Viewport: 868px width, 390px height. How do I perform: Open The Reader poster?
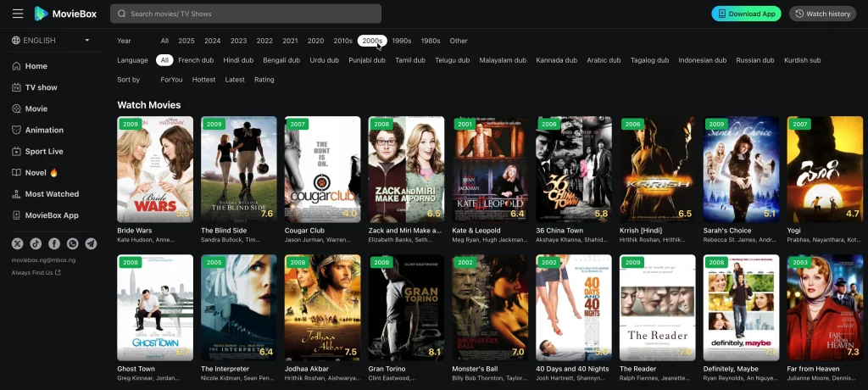658,308
